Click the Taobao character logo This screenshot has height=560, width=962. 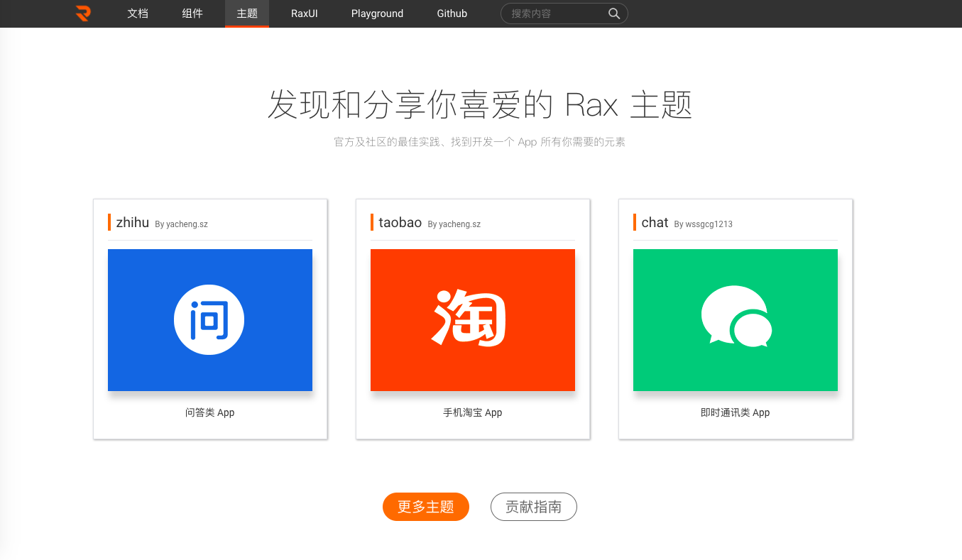[470, 319]
